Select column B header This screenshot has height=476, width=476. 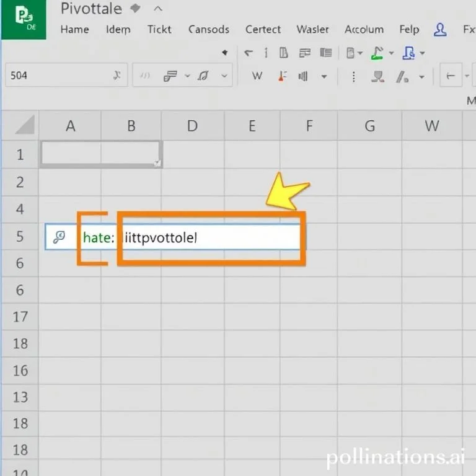(x=131, y=125)
